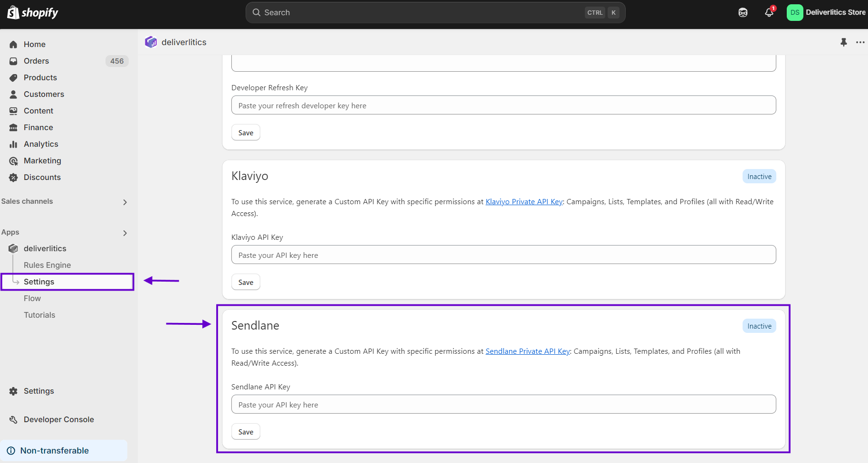
Task: Open the notifications bell
Action: click(x=769, y=13)
